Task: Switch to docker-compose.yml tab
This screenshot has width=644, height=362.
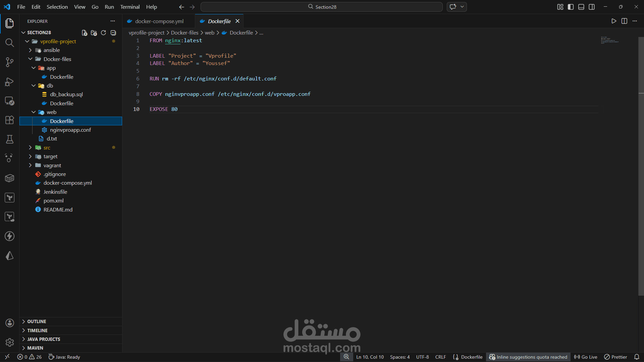Action: 159,21
